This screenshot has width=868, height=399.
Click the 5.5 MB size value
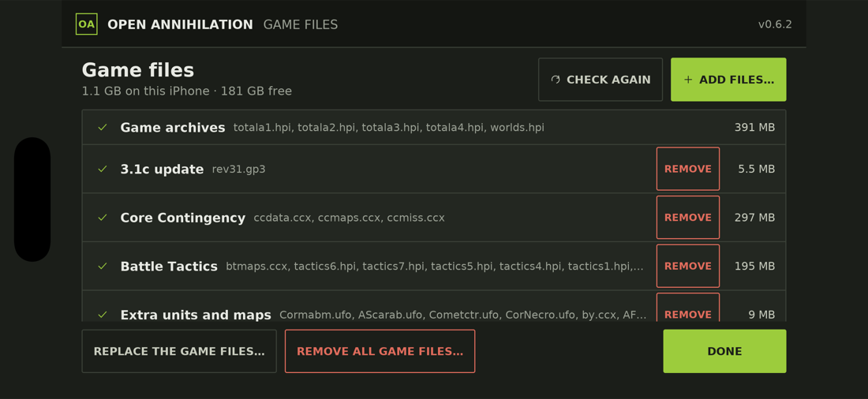pos(756,169)
